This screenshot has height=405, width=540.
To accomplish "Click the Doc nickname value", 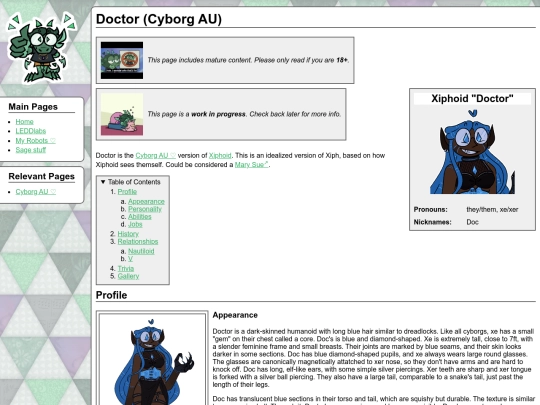I will [x=472, y=222].
